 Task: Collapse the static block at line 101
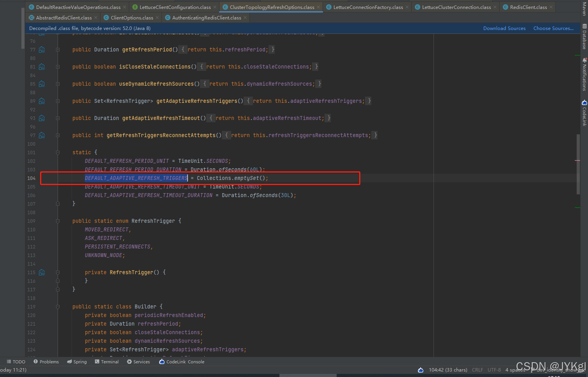tap(58, 152)
